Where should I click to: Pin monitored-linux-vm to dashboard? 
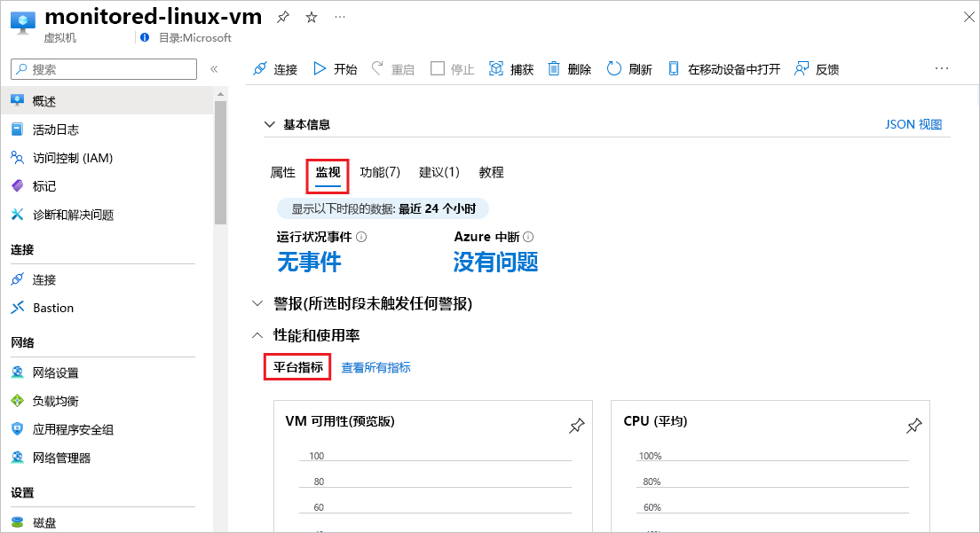click(x=283, y=18)
